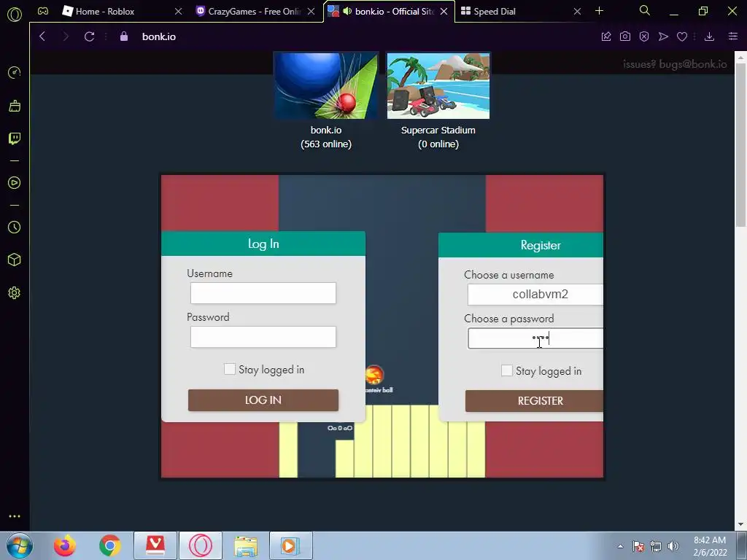This screenshot has width=747, height=560.
Task: Open the Player icon in sidebar
Action: (15, 183)
